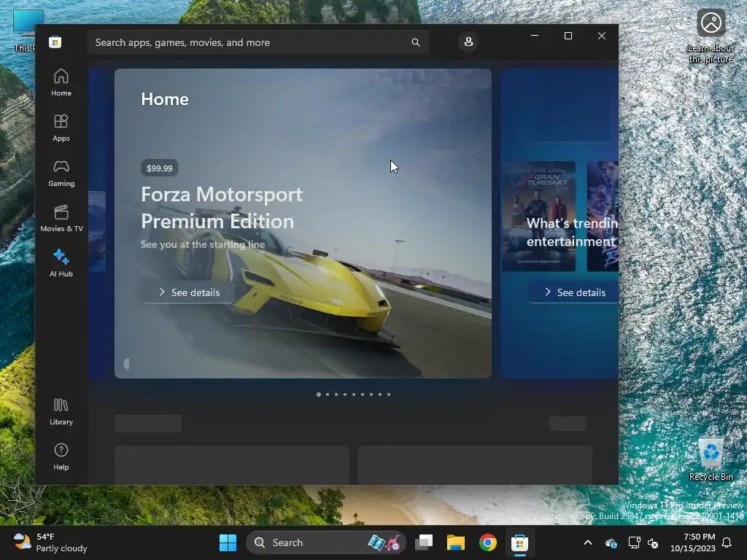Open the Gaming section
Screen dimensions: 747x560
click(x=61, y=174)
